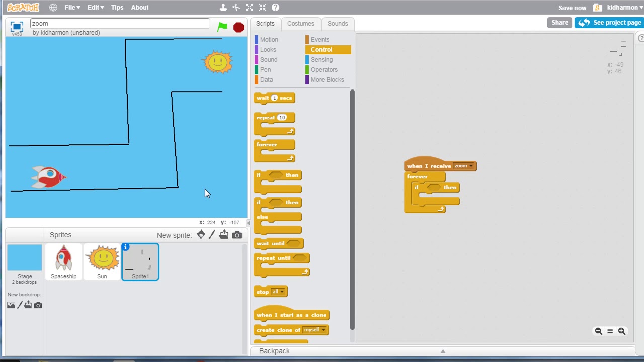Click the green flag to start
Image resolution: width=644 pixels, height=362 pixels.
222,27
